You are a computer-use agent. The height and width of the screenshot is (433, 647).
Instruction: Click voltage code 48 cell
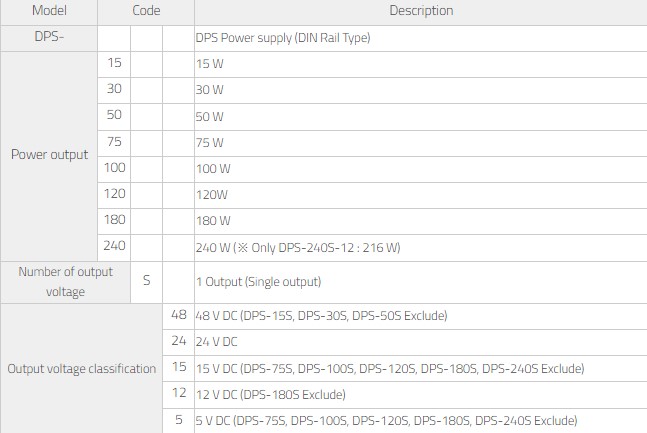(179, 316)
